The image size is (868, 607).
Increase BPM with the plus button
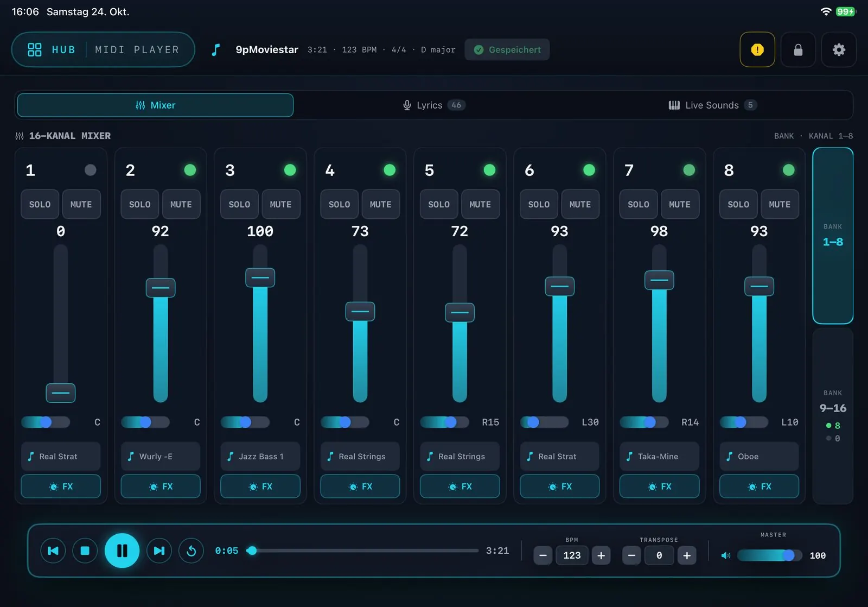(601, 555)
